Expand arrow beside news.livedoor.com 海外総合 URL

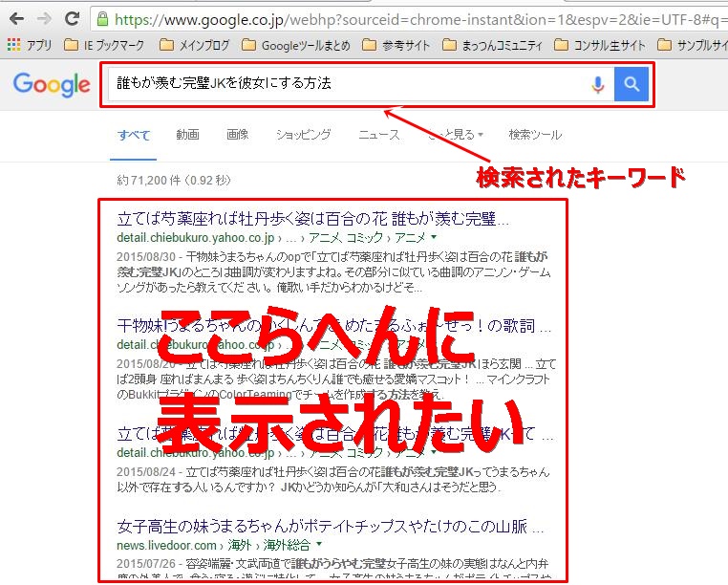(x=319, y=544)
